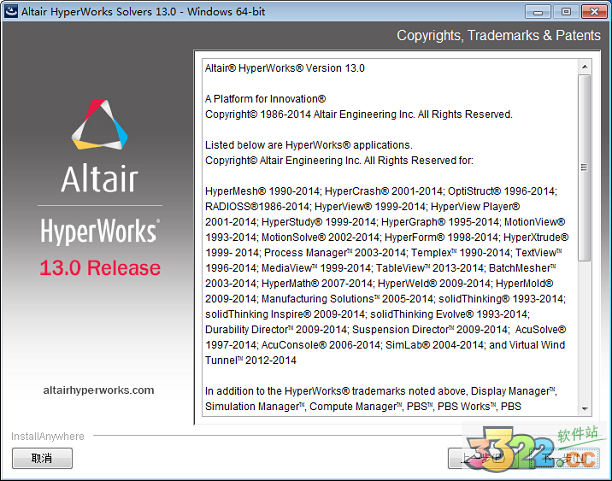This screenshot has height=481, width=612.
Task: Click the line starting 'In addition to the HyperWorks®'
Action: (381, 391)
